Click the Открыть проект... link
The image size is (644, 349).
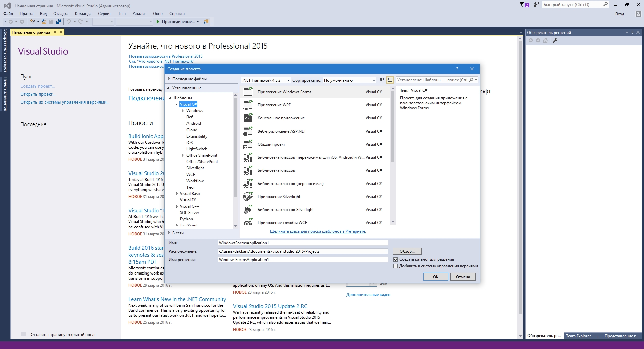click(x=38, y=94)
